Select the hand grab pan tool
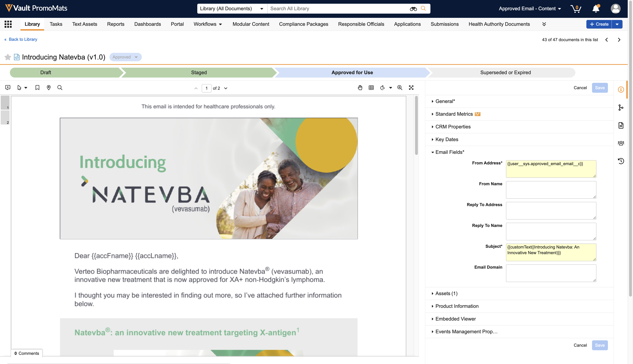The width and height of the screenshot is (633, 364). point(360,87)
